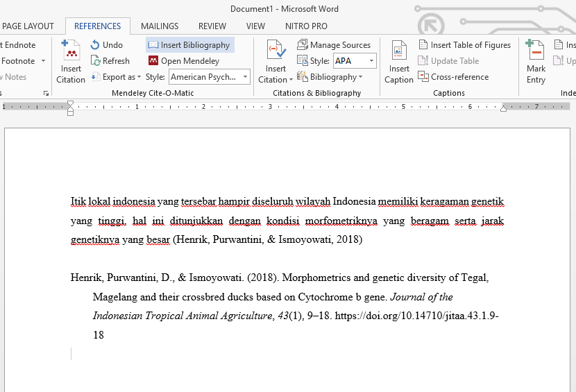Open the Mendeley citation Style combo box
The width and height of the screenshot is (576, 392).
click(210, 77)
